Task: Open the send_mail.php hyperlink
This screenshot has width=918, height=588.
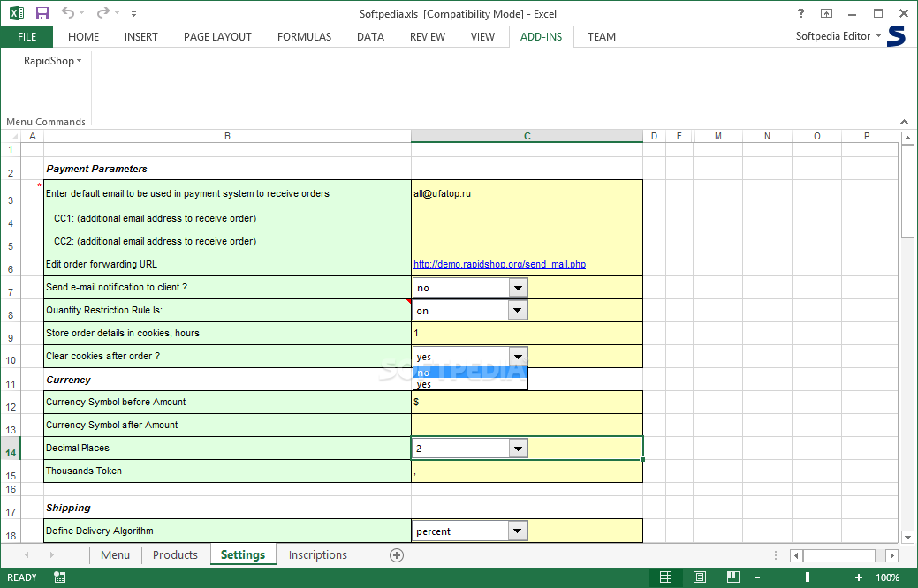Action: pos(499,265)
